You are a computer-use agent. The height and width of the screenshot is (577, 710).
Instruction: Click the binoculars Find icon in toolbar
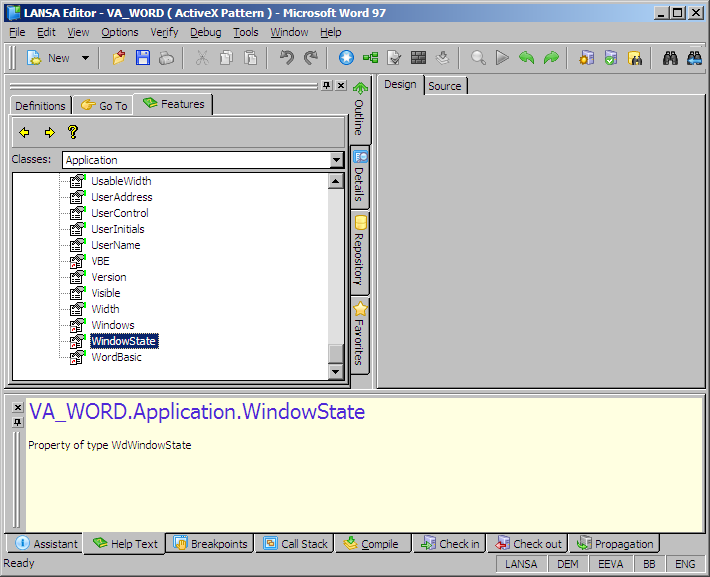pos(671,58)
